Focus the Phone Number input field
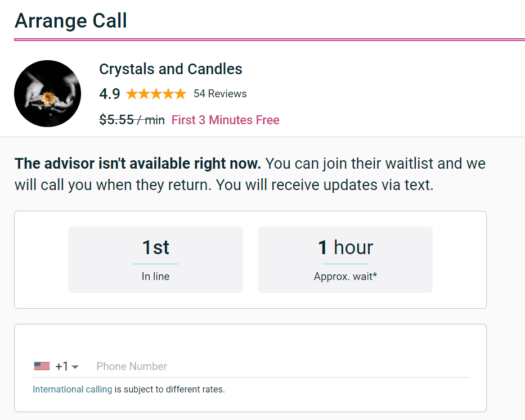Image resolution: width=525 pixels, height=420 pixels. (x=282, y=367)
